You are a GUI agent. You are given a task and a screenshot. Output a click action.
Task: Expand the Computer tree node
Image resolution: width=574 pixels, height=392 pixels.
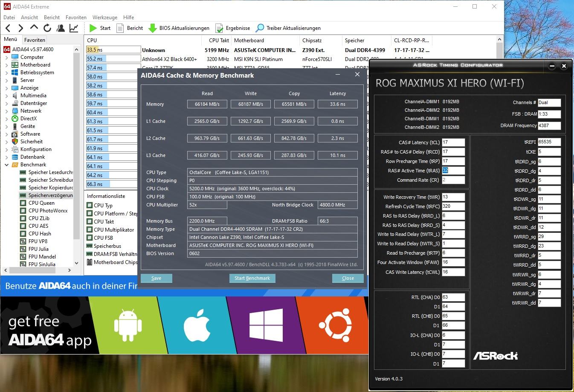pyautogui.click(x=6, y=57)
